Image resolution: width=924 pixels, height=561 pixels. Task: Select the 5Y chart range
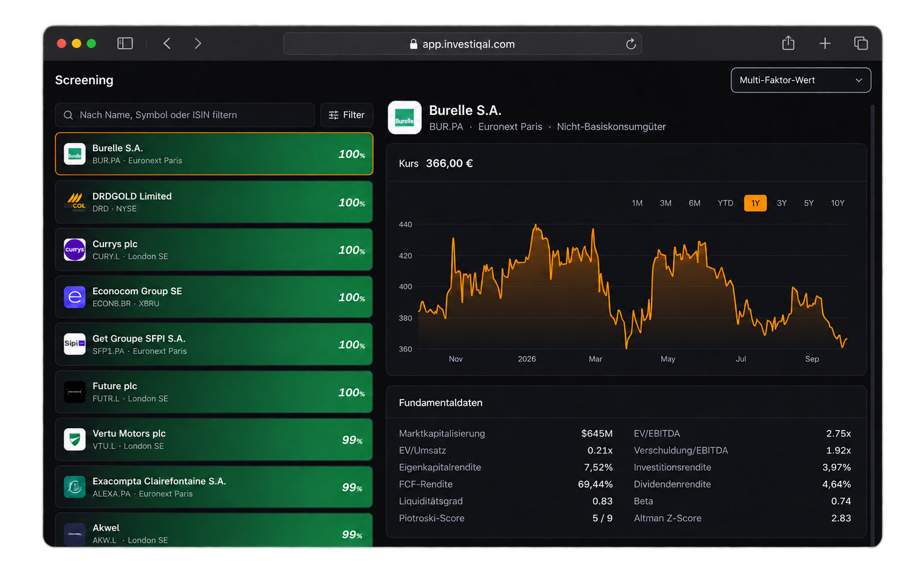click(809, 203)
